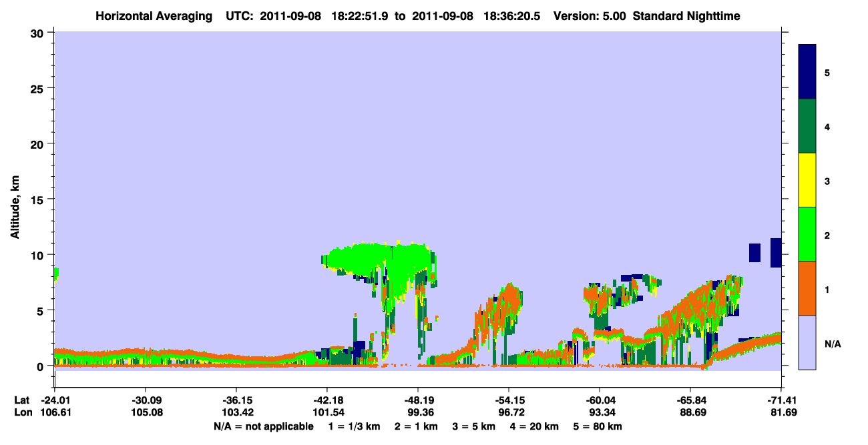The image size is (868, 445).
Task: Click the dark blue level 5 color swatch
Action: (x=807, y=71)
